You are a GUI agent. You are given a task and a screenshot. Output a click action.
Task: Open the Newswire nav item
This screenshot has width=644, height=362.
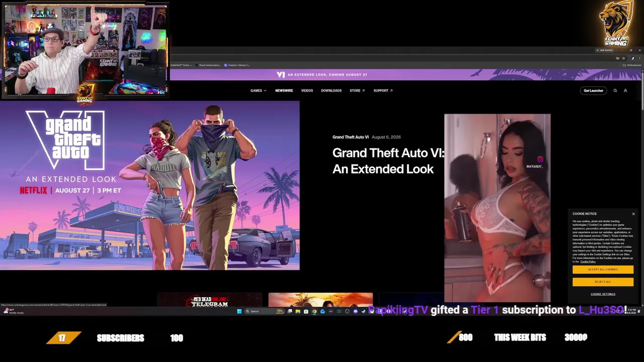point(284,90)
